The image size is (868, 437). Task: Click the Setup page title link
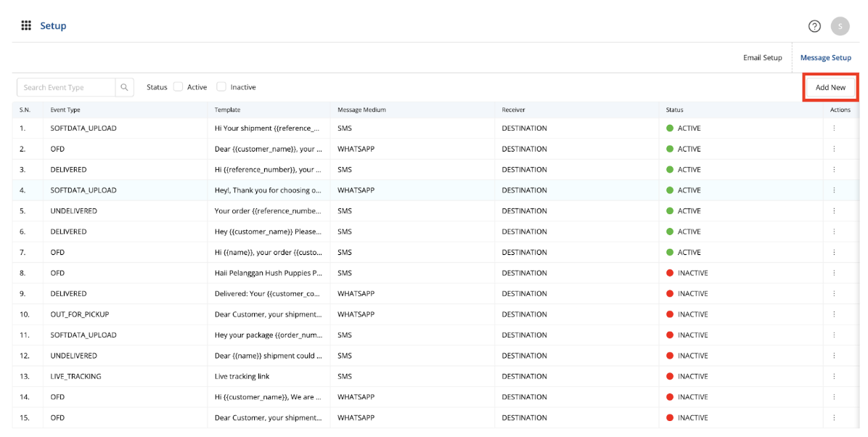[x=53, y=26]
